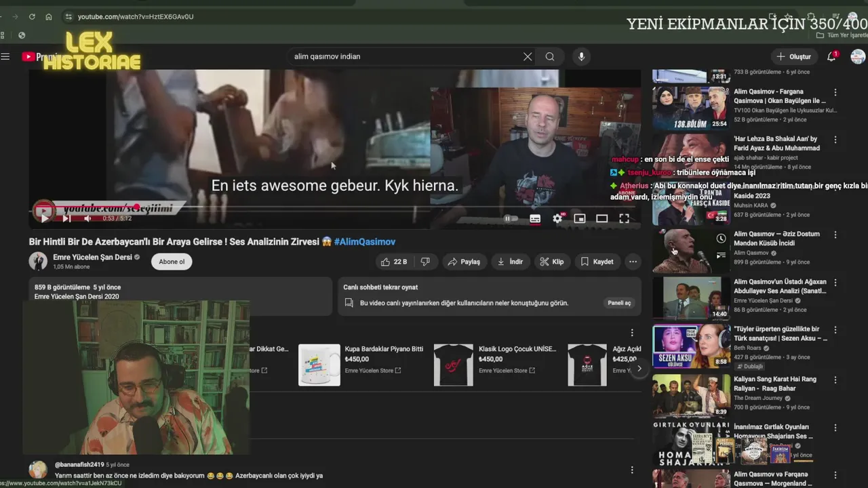This screenshot has height=488, width=868.
Task: Show next merchandise items arrow
Action: 639,369
